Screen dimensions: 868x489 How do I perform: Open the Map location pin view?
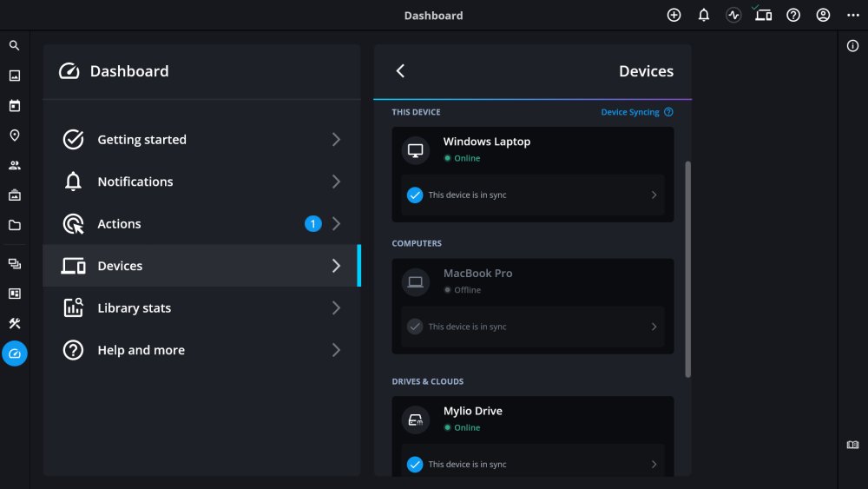[14, 135]
